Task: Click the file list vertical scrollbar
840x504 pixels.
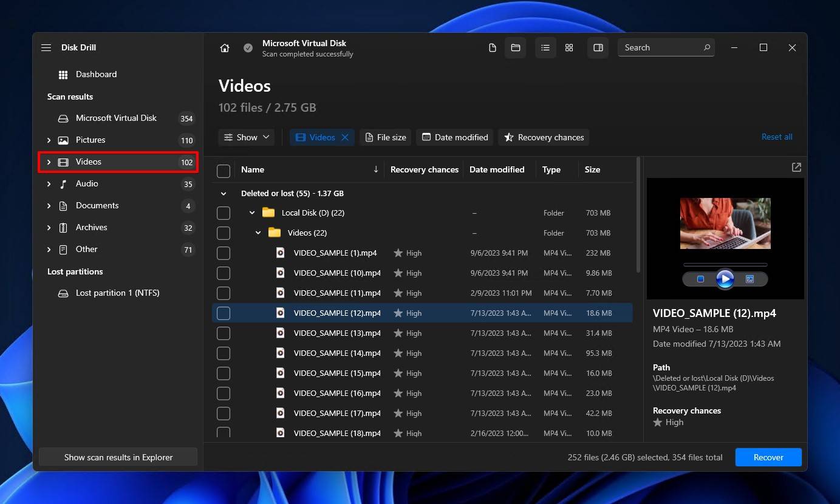Action: (638, 215)
